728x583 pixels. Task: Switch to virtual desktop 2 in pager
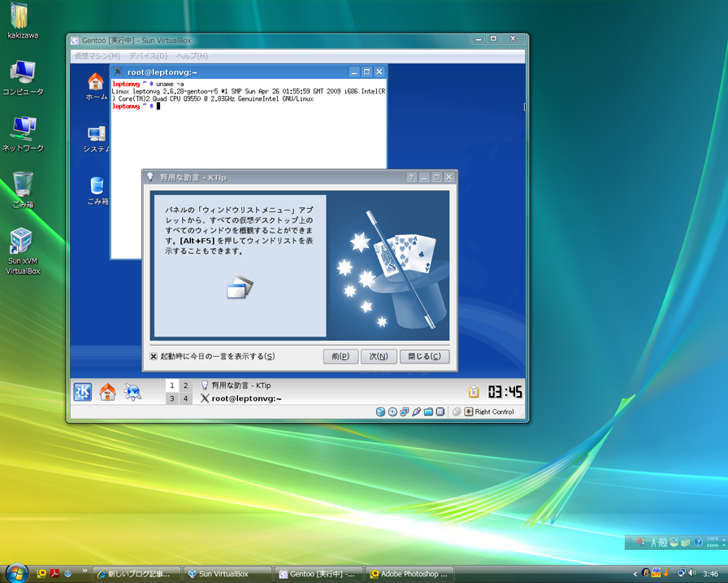[185, 385]
